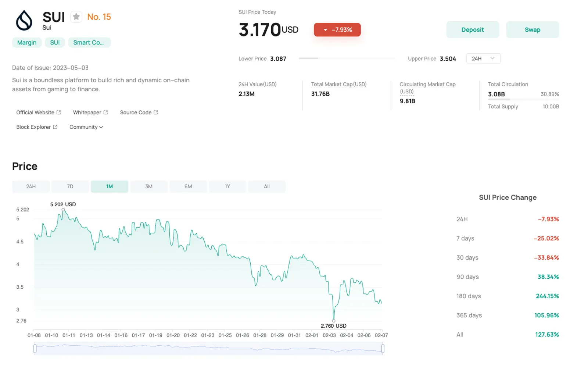The height and width of the screenshot is (371, 588).
Task: Select the 3M chart range tab
Action: coord(149,186)
